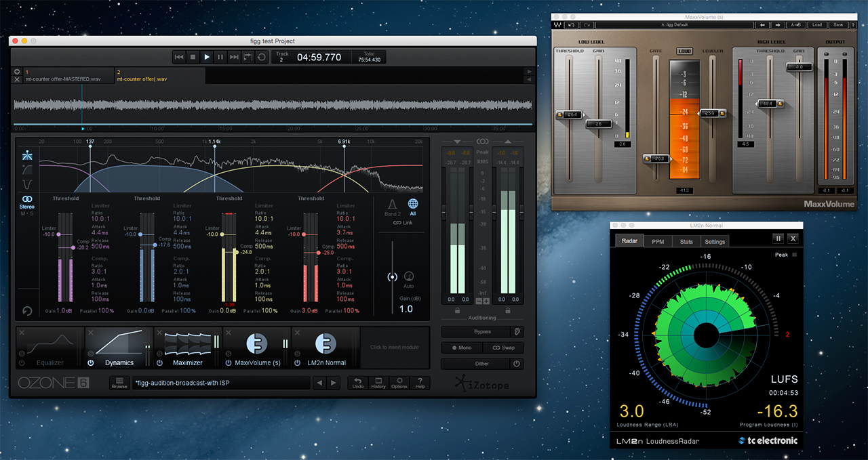This screenshot has width=868, height=460.
Task: Toggle Dither power icon
Action: tap(517, 364)
